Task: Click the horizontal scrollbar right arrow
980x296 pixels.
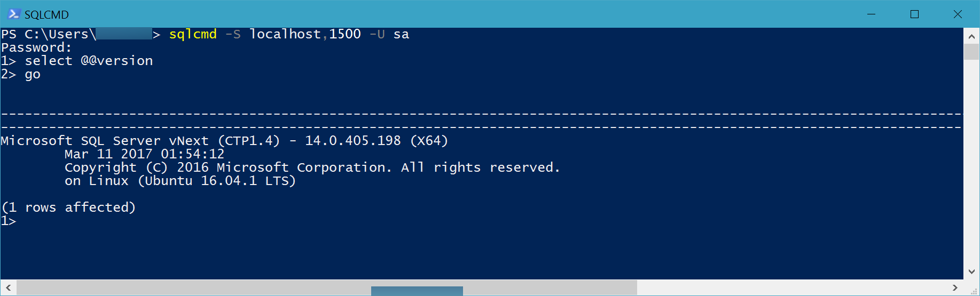Action: click(955, 287)
